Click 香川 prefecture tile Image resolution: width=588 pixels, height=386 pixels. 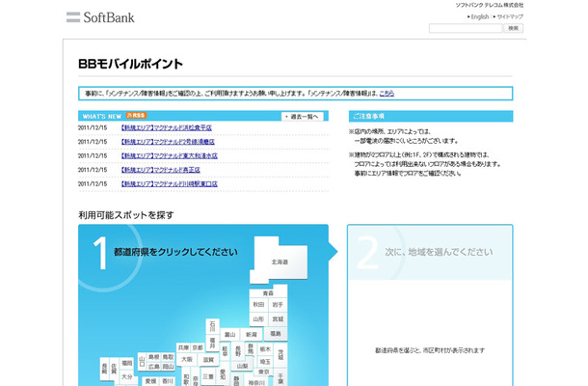tap(168, 381)
